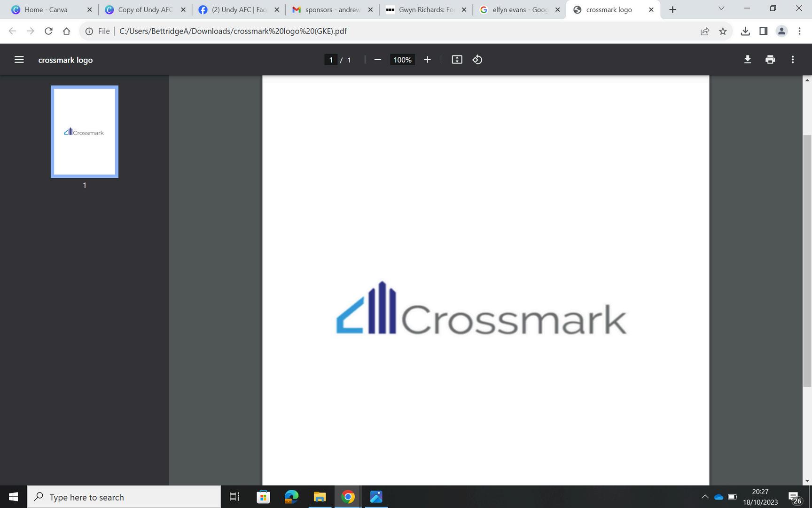Viewport: 812px width, 508px height.
Task: Open Microsoft Edge from the taskbar
Action: pyautogui.click(x=291, y=497)
